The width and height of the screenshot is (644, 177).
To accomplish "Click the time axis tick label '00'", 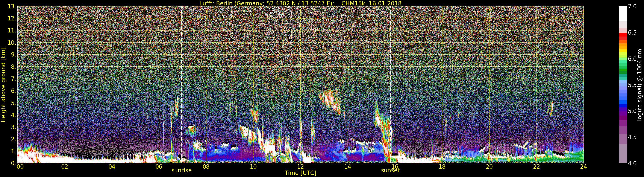I will 20,166.
